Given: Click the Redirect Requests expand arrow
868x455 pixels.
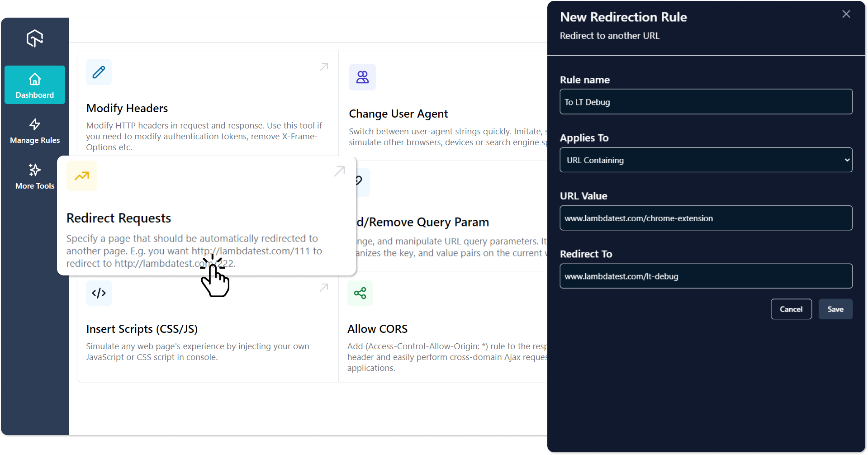Looking at the screenshot, I should click(339, 171).
